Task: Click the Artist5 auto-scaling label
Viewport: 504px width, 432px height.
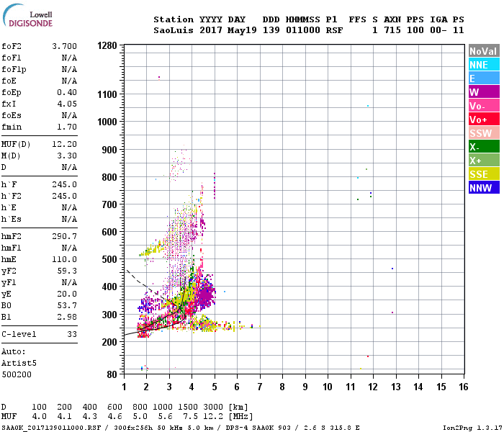Action: coord(19,363)
